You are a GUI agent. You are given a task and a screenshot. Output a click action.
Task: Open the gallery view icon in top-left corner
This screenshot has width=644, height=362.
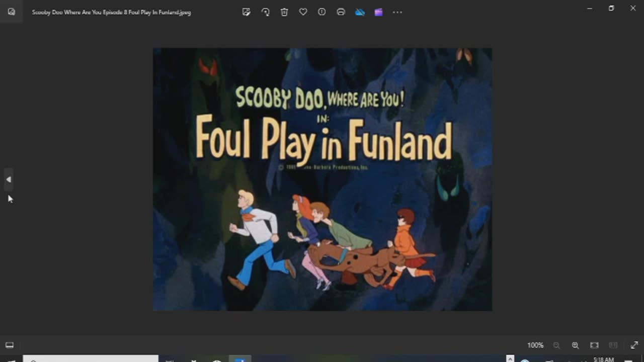[11, 12]
